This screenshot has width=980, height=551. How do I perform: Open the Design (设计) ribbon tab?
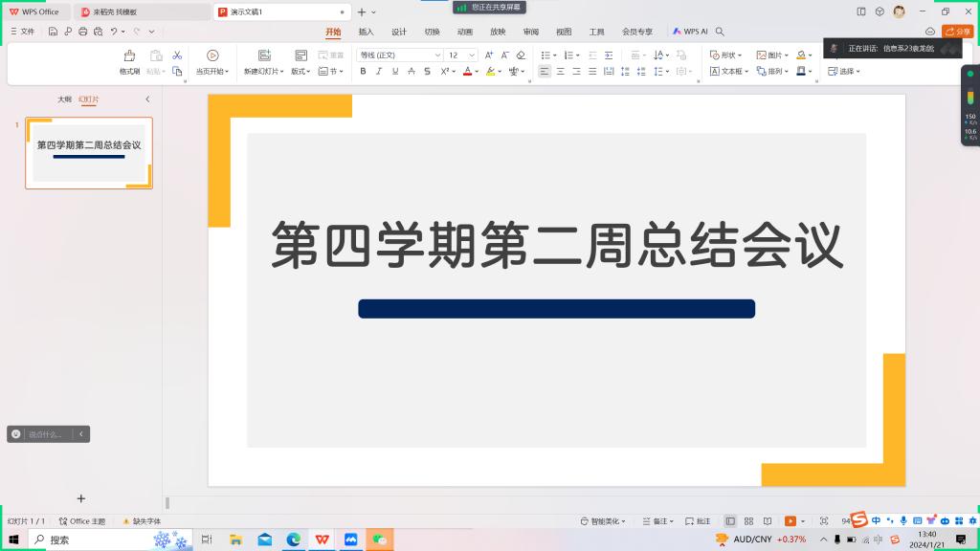point(399,32)
